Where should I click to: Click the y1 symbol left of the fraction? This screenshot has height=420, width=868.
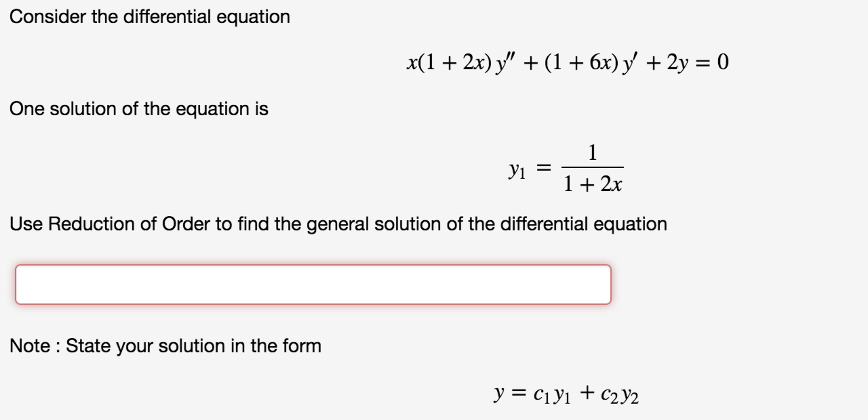516,170
